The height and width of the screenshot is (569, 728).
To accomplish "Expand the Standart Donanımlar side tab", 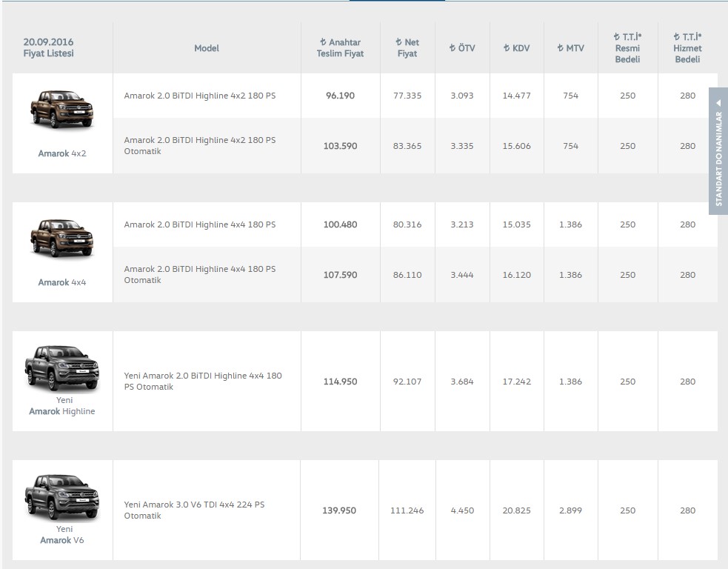I will click(718, 151).
